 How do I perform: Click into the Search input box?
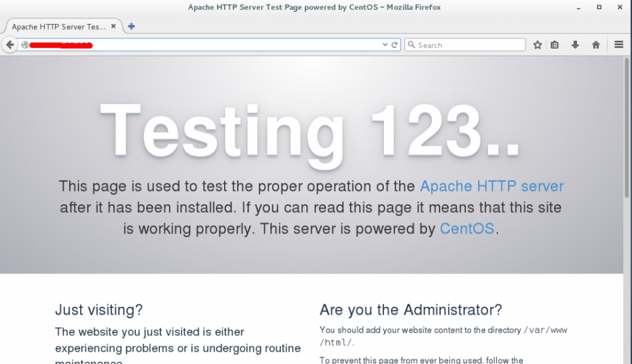[x=469, y=45]
